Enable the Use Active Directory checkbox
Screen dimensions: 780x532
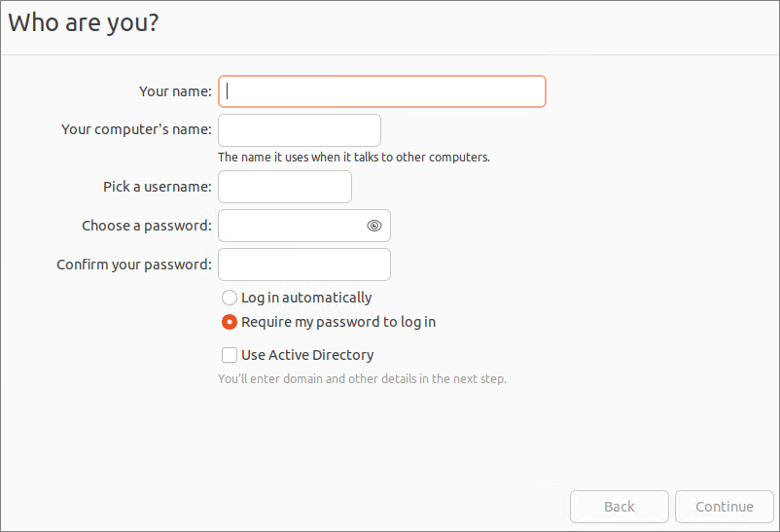point(230,355)
